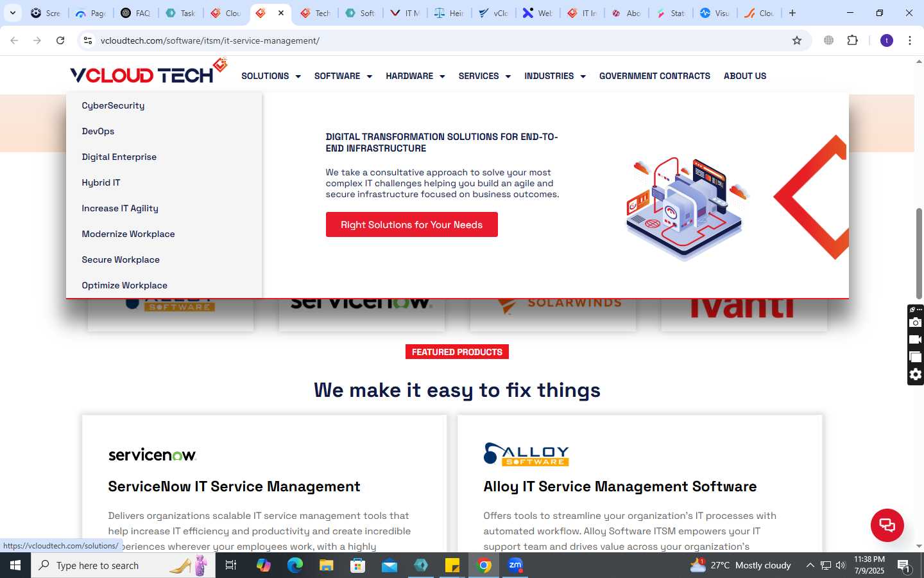Select CyberSecurity from solutions list
This screenshot has height=578, width=924.
coord(113,105)
